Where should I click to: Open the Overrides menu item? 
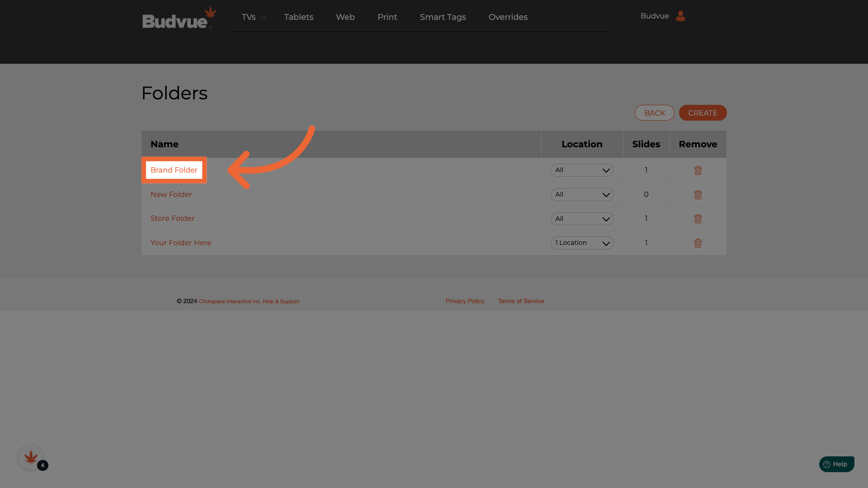508,17
